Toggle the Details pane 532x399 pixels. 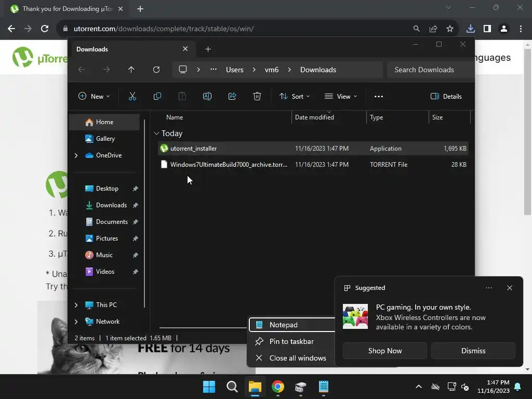coord(446,96)
